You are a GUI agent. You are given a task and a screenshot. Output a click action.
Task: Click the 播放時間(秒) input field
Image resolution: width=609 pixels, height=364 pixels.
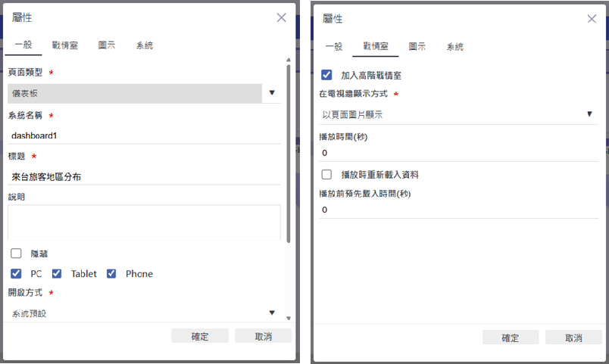point(454,153)
